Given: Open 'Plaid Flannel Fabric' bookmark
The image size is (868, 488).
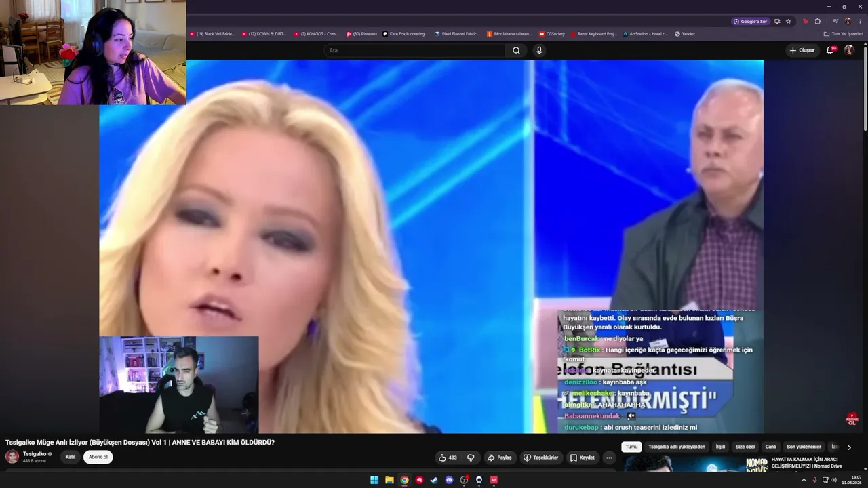Looking at the screenshot, I should [x=458, y=34].
